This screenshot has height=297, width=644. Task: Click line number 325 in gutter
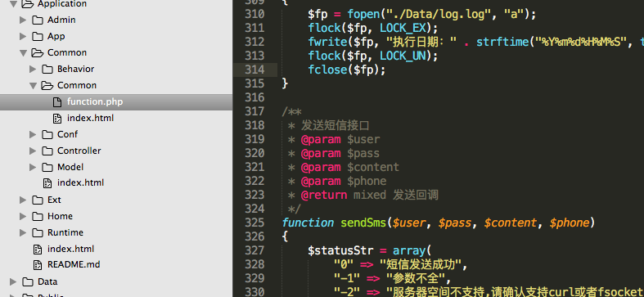(254, 223)
